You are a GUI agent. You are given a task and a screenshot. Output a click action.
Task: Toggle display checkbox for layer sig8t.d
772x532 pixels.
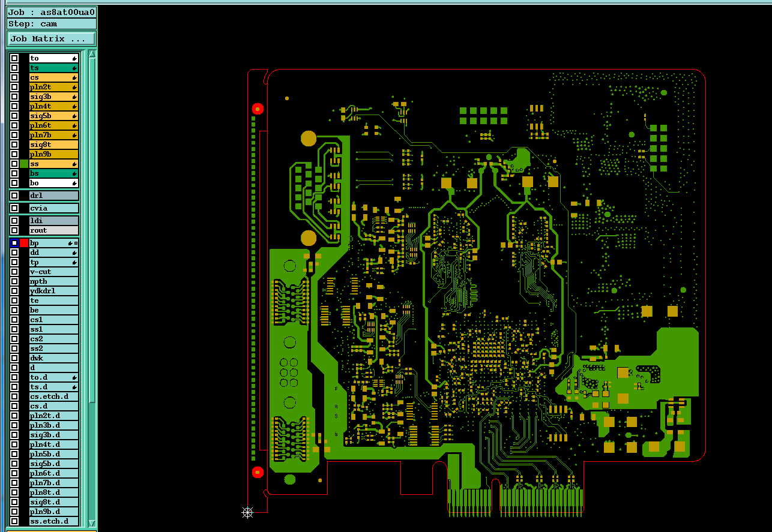(14, 502)
